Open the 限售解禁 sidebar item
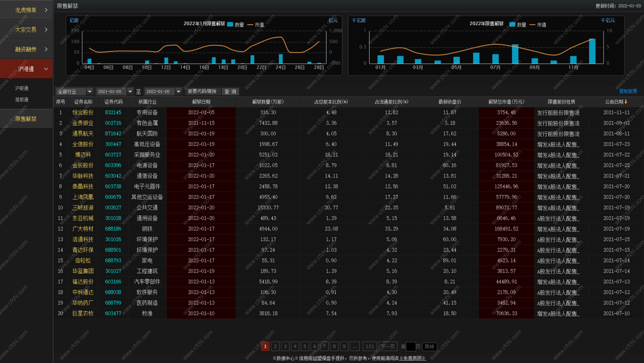The image size is (644, 363). pos(26,119)
